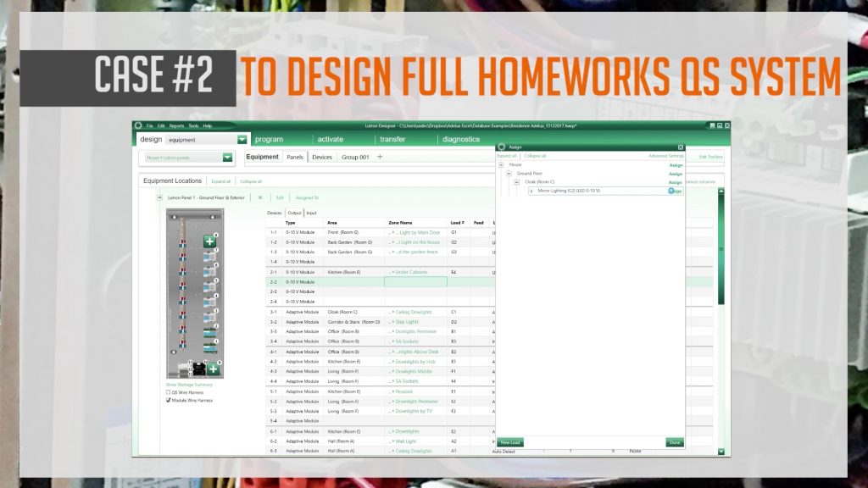The width and height of the screenshot is (868, 488).
Task: Select the module at panel slot 1
Action: coord(209,348)
